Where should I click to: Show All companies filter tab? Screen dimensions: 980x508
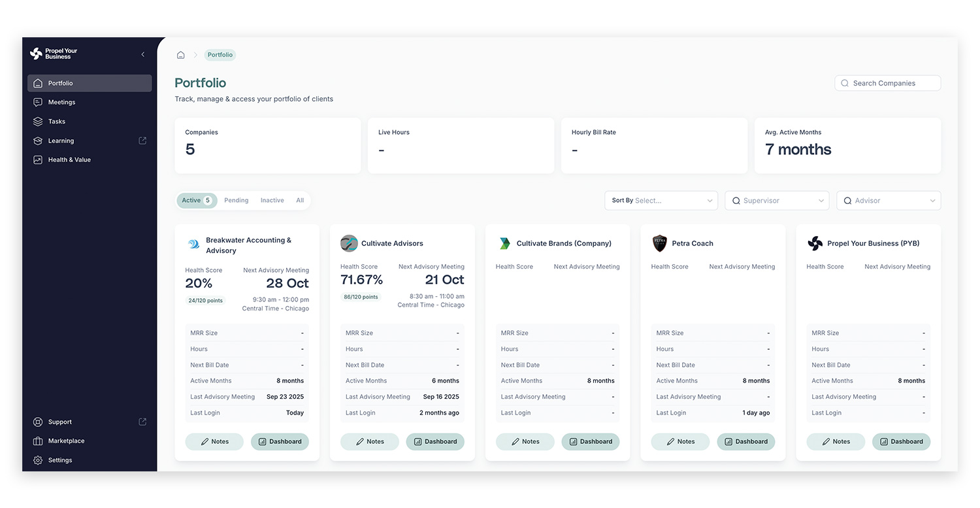click(300, 201)
